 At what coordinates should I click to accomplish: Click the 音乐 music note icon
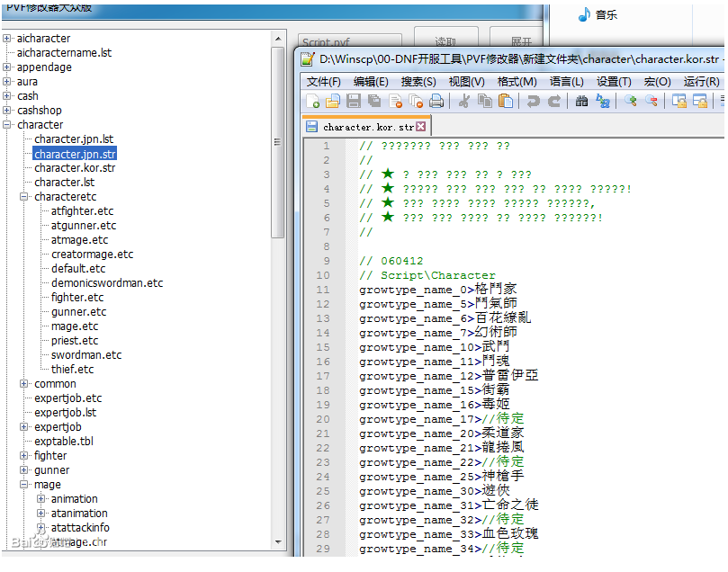(584, 15)
